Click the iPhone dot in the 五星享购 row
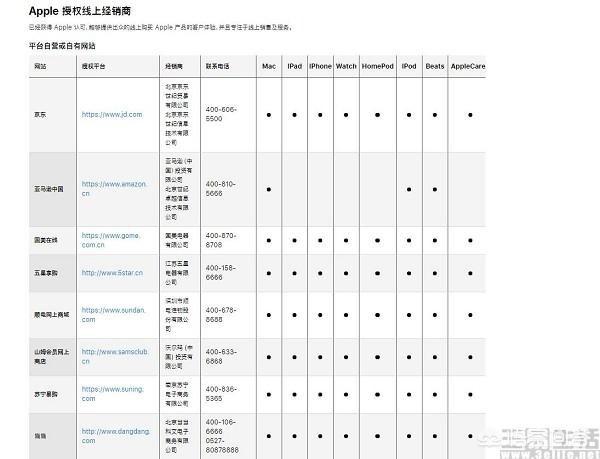This screenshot has height=459, width=600. point(320,273)
